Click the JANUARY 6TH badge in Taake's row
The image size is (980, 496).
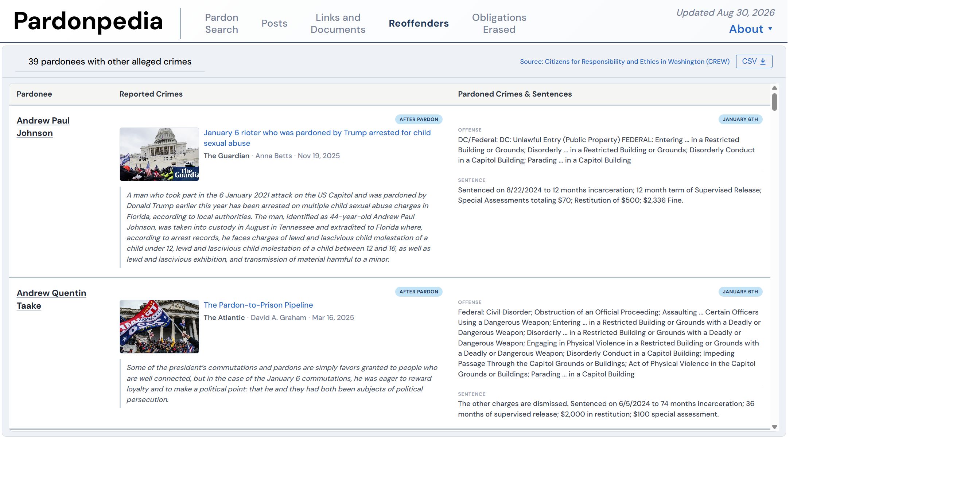740,292
